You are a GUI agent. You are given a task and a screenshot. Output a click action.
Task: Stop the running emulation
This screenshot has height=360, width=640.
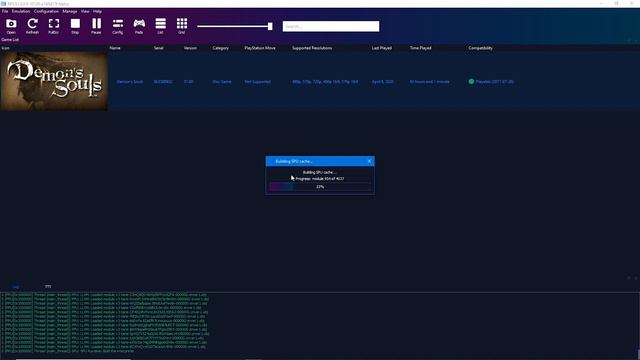pos(75,26)
